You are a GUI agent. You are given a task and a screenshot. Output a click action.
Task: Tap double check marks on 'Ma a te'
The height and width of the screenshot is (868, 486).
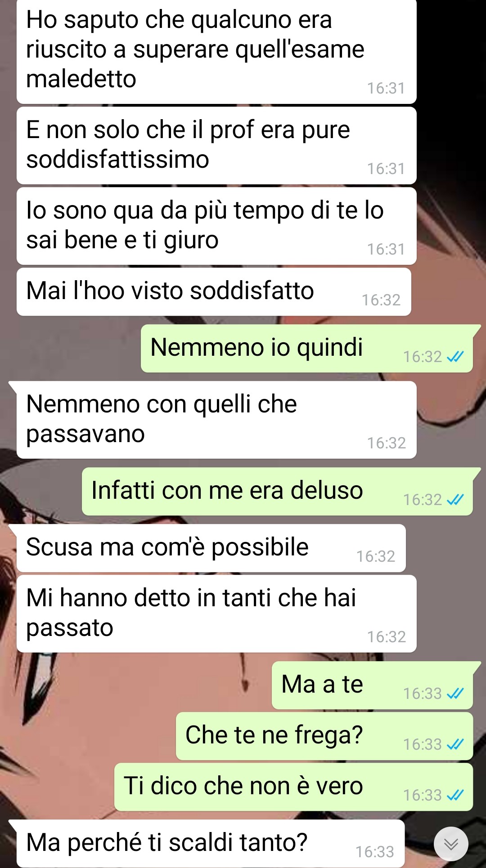(x=455, y=694)
